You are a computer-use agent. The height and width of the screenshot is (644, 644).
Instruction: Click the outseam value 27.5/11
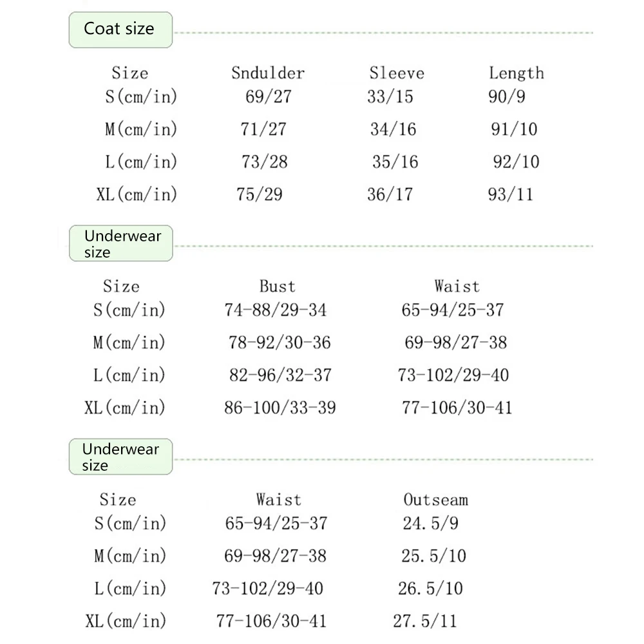[424, 621]
